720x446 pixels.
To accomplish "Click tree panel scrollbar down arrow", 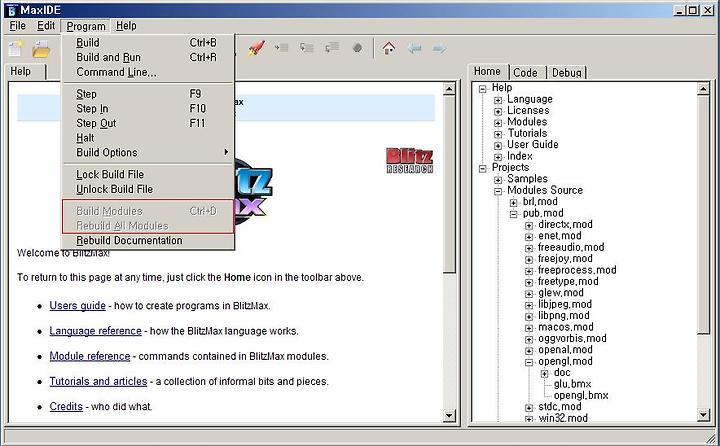I will click(703, 415).
